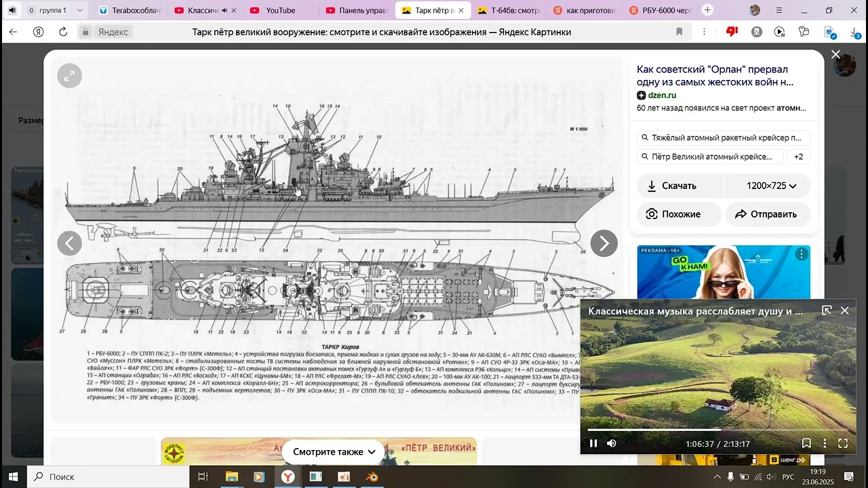Expand image to fullscreen view
868x488 pixels.
69,76
